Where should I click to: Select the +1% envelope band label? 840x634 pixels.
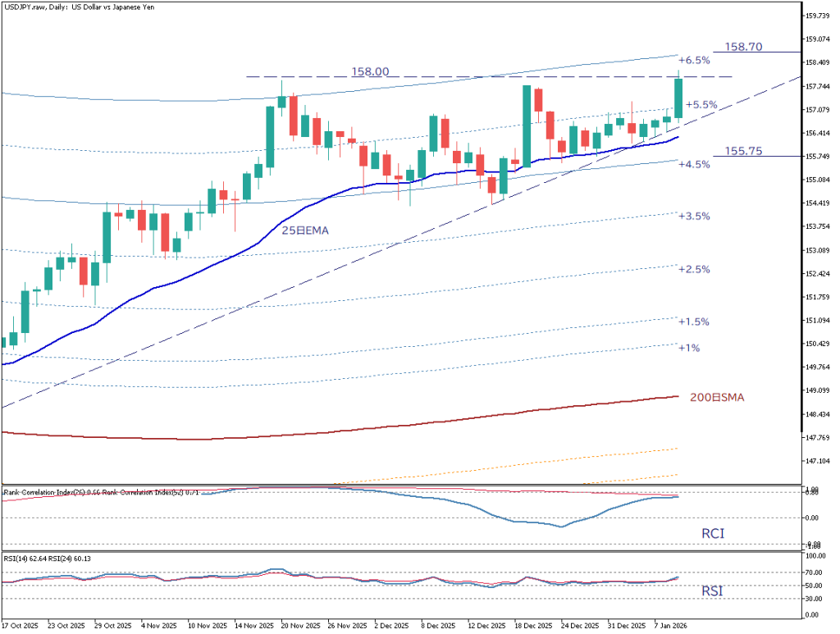(688, 348)
